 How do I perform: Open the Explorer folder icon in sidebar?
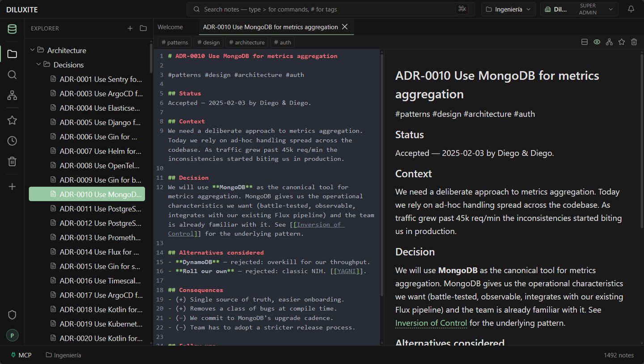pyautogui.click(x=12, y=54)
